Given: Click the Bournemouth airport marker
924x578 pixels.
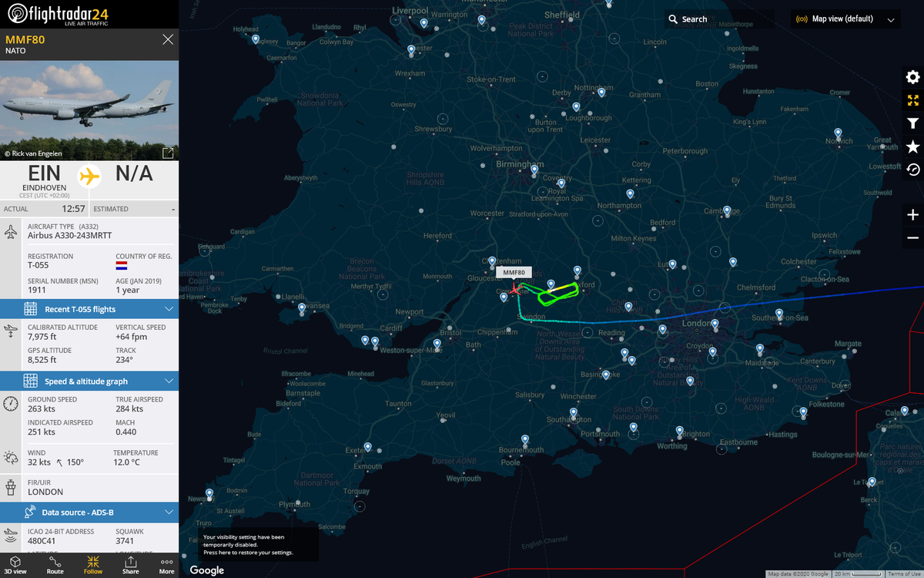Looking at the screenshot, I should tap(525, 440).
